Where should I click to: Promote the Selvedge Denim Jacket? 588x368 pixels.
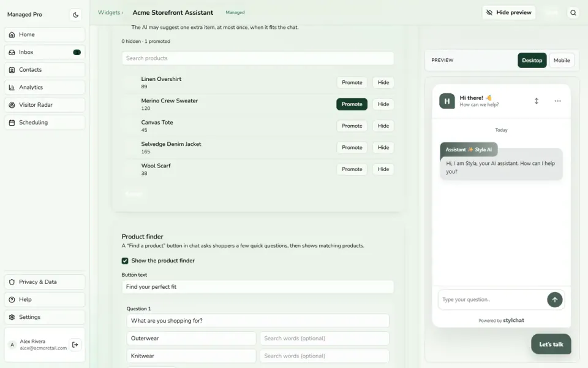point(352,148)
